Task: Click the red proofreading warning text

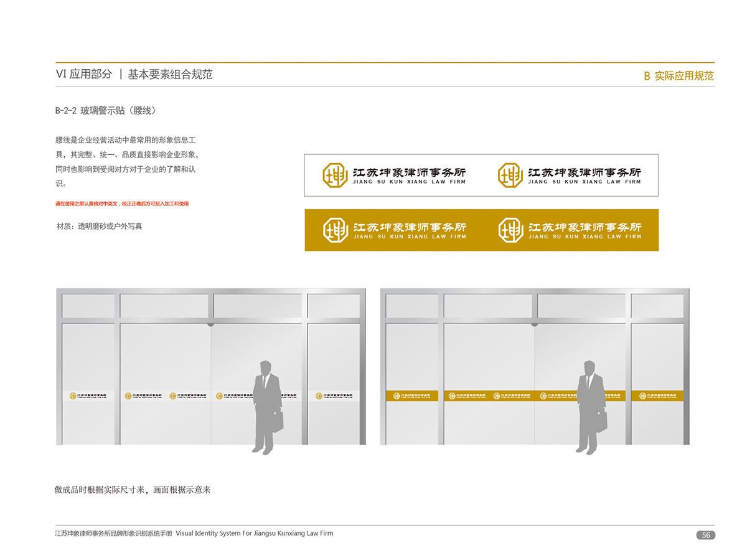Action: click(121, 203)
